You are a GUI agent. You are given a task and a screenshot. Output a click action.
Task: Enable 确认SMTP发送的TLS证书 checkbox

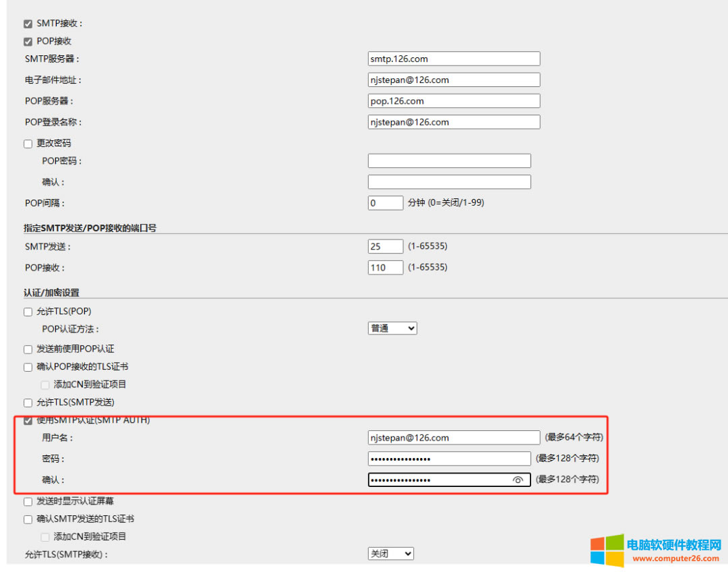tap(28, 519)
